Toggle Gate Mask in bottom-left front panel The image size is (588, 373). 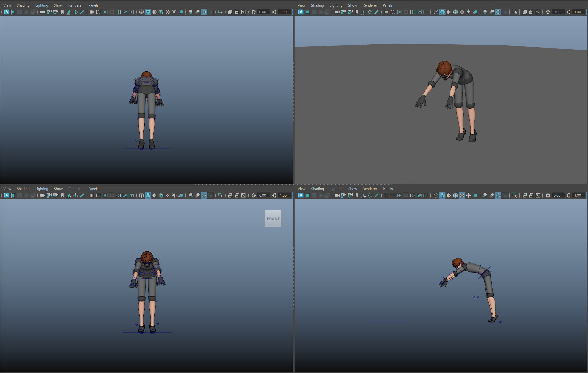click(112, 195)
